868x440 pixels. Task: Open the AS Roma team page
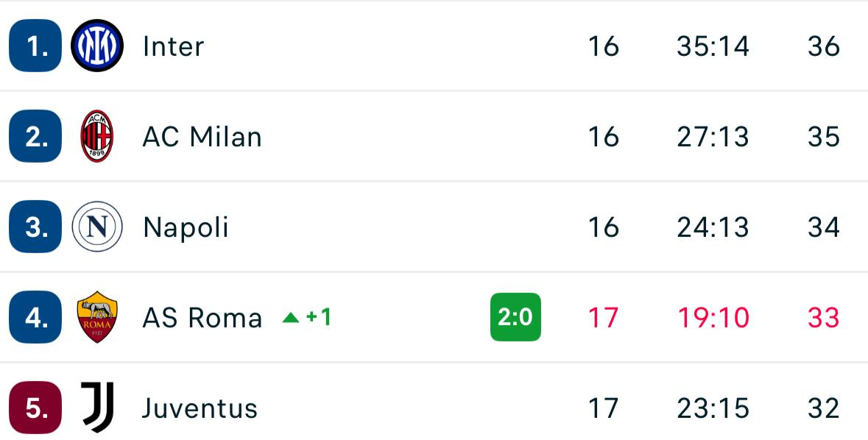202,318
